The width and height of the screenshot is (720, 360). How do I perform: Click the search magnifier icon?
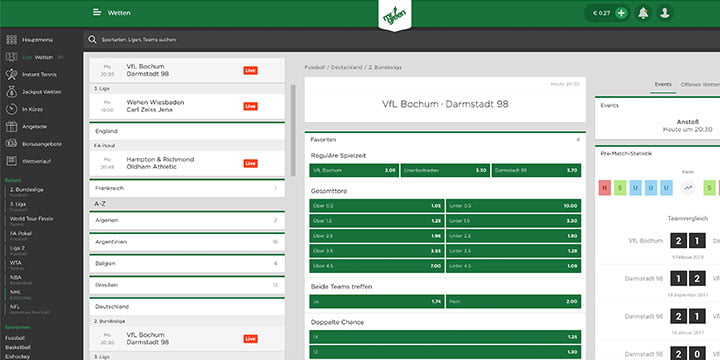tap(92, 39)
